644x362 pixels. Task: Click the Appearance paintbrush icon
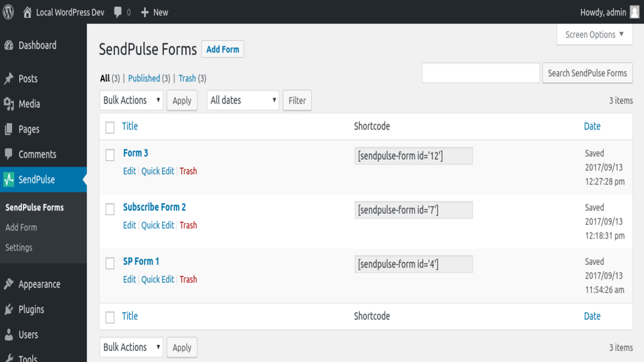pos(9,284)
